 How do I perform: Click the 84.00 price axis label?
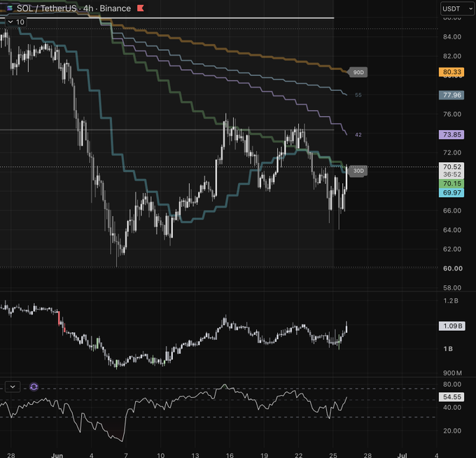pos(452,36)
